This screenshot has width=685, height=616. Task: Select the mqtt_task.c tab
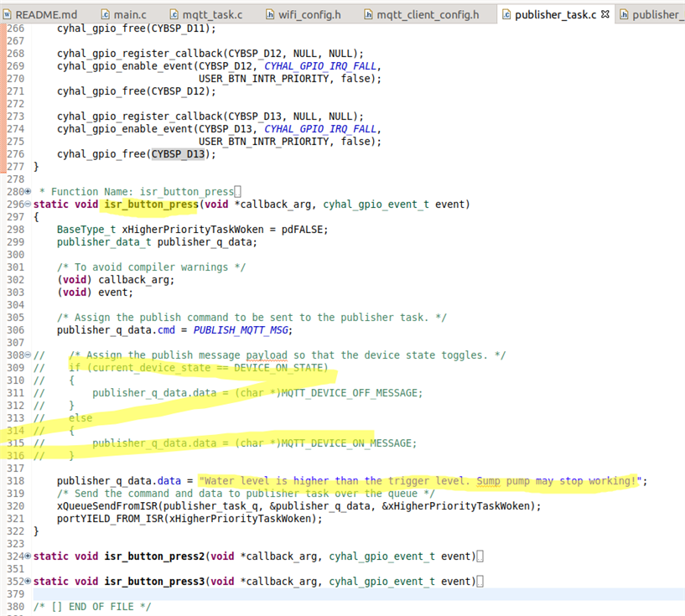point(206,14)
